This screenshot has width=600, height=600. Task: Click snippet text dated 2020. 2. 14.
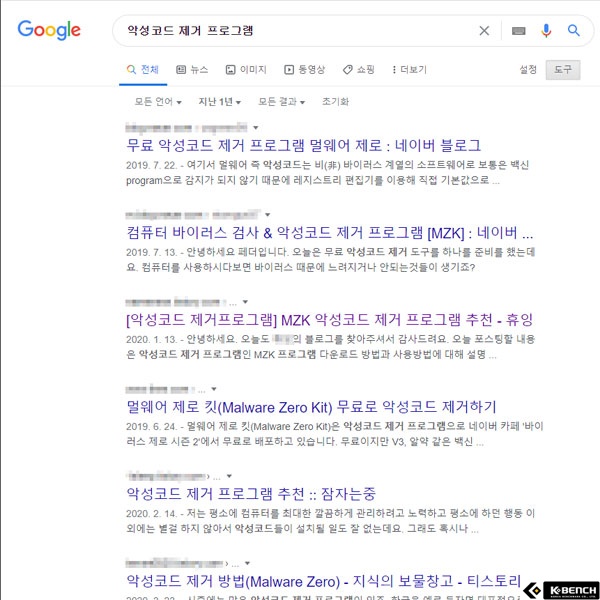[x=331, y=521]
